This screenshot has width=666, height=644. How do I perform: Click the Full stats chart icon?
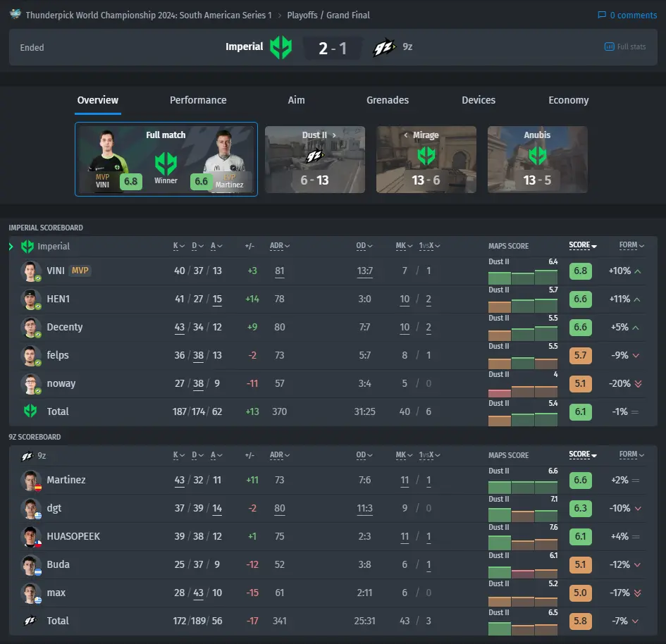pyautogui.click(x=609, y=47)
